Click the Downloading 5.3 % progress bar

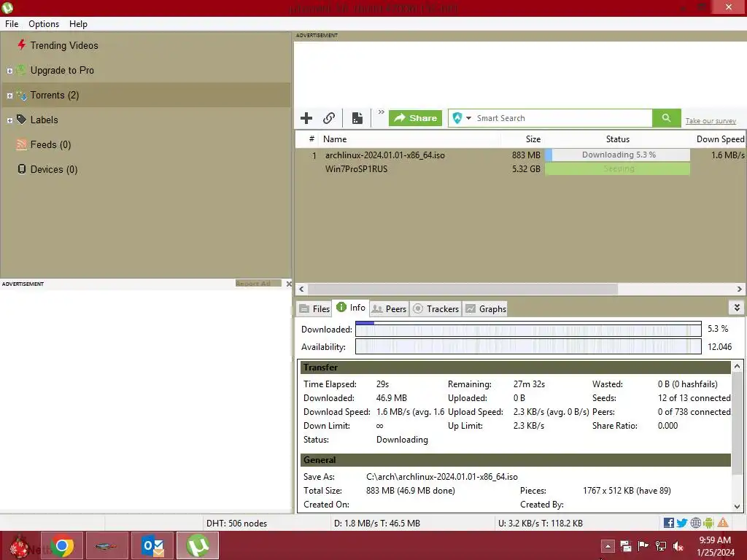point(617,155)
